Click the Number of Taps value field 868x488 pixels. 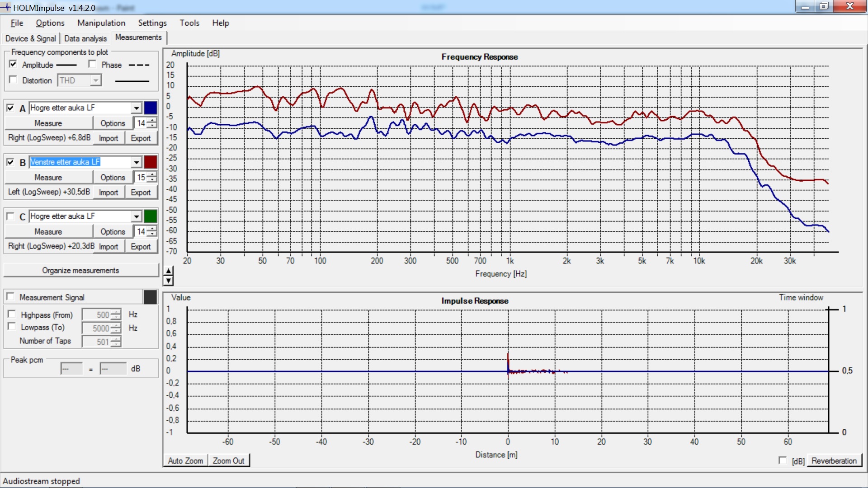96,342
